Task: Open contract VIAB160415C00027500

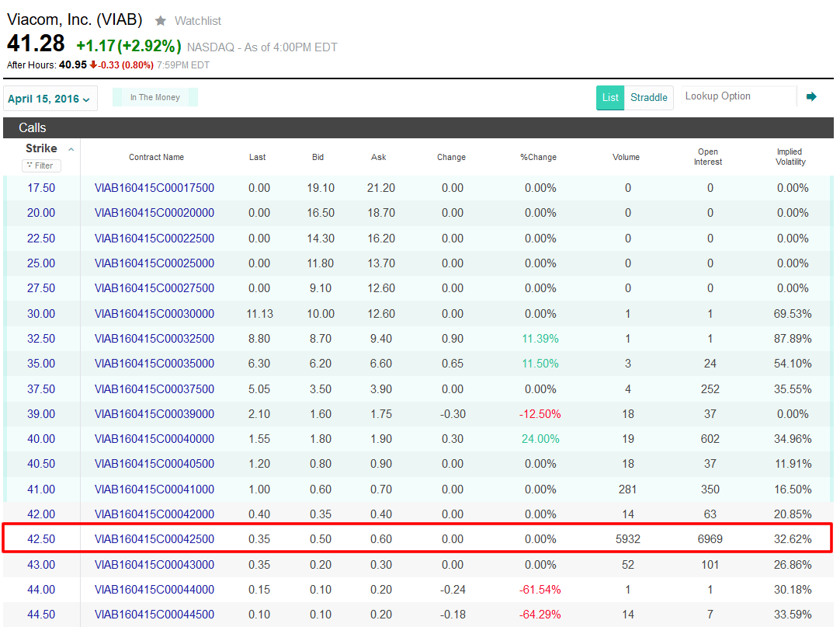Action: 154,288
